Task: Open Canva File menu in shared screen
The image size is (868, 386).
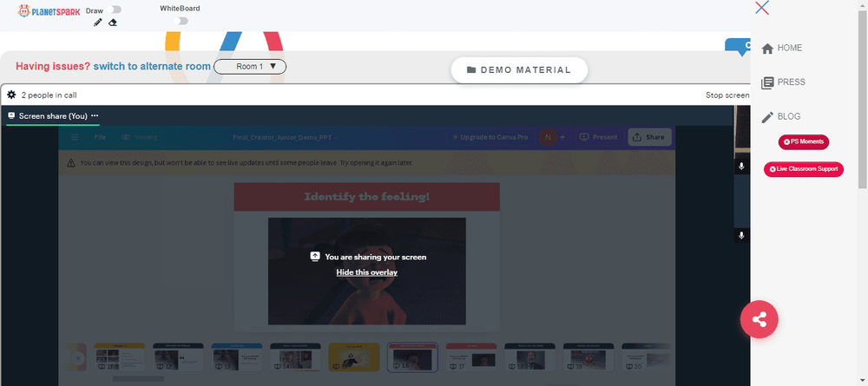Action: (x=100, y=137)
